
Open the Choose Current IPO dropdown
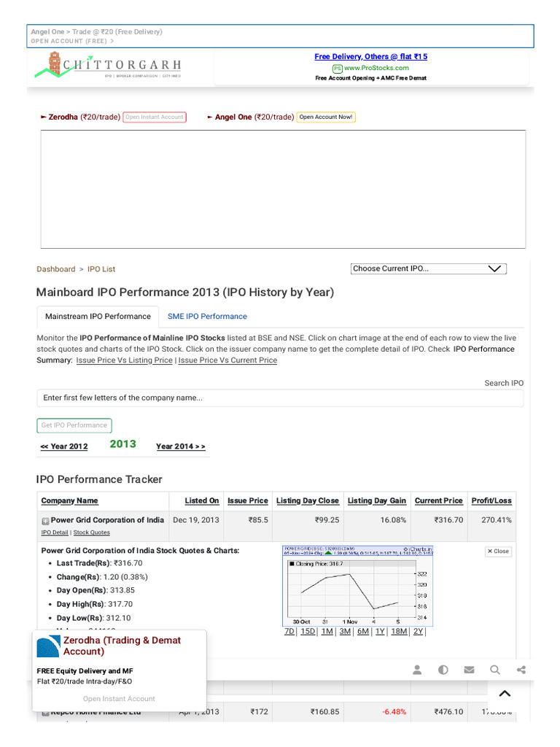429,268
